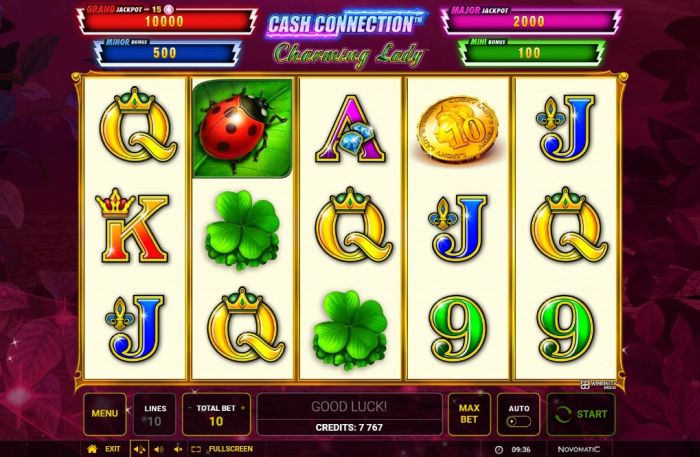Viewport: 700px width, 457px height.
Task: Click the EXIT label in bottom bar
Action: pos(112,449)
